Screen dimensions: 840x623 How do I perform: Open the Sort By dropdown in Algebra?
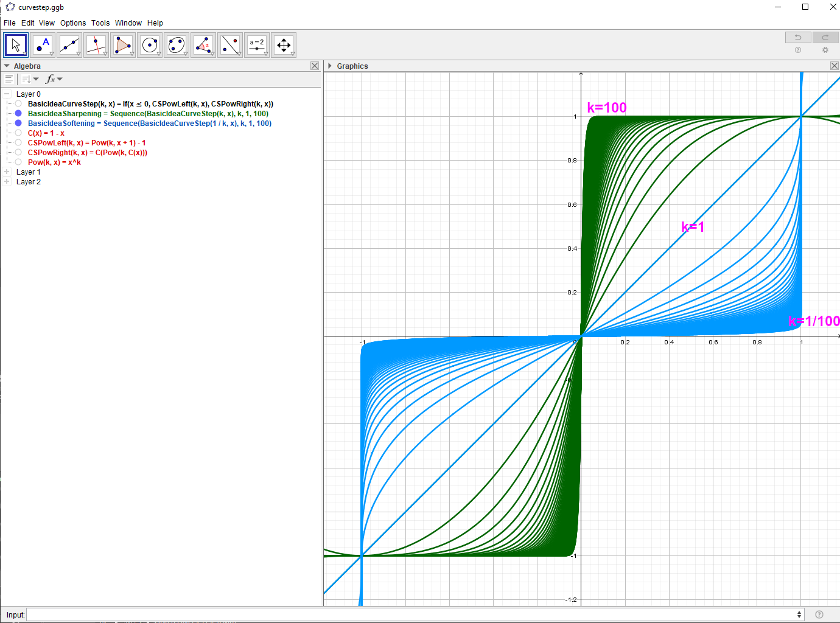click(30, 79)
